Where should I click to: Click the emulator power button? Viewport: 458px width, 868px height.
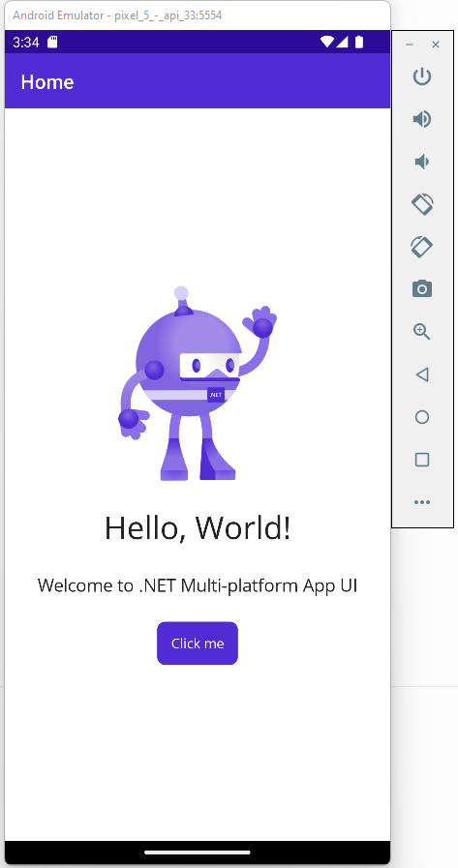pyautogui.click(x=422, y=76)
